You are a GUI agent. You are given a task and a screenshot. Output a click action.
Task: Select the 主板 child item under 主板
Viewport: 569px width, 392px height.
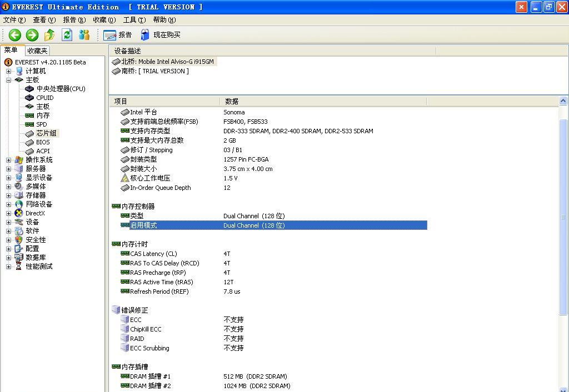point(43,107)
